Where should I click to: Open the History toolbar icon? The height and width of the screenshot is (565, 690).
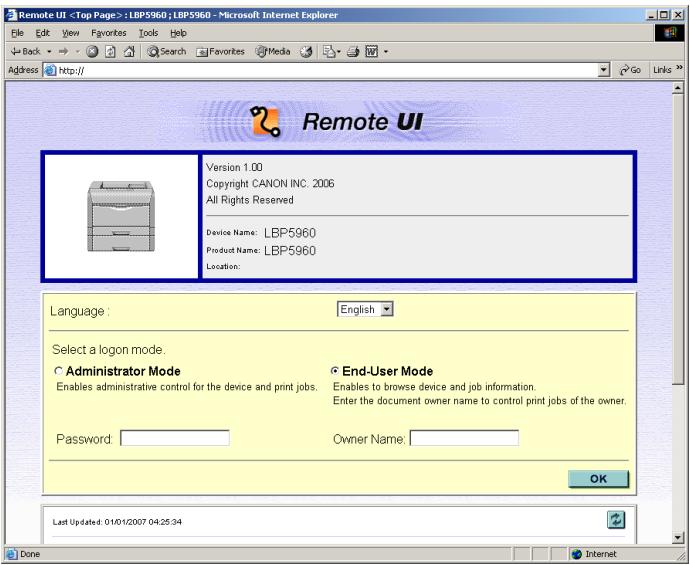click(306, 51)
